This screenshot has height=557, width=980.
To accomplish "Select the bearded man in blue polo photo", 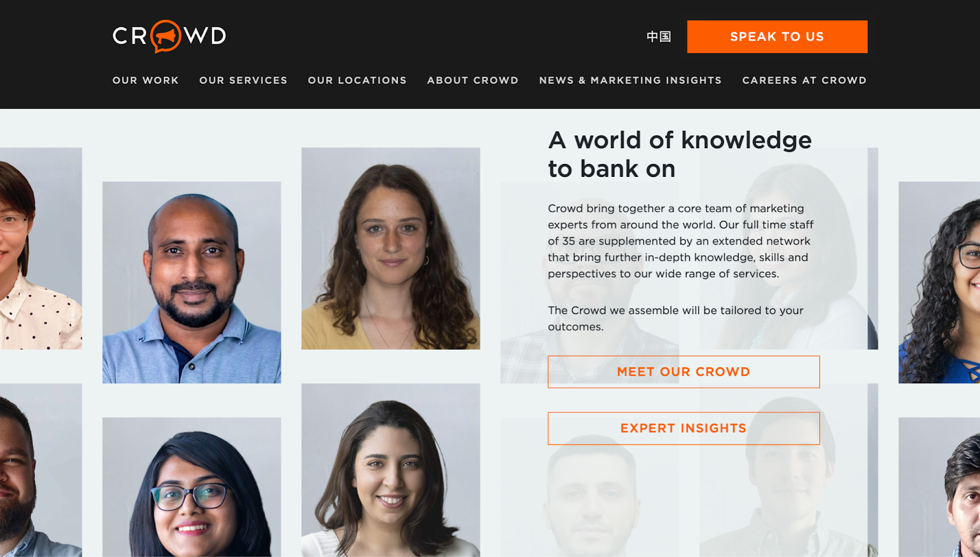I will pos(192,282).
